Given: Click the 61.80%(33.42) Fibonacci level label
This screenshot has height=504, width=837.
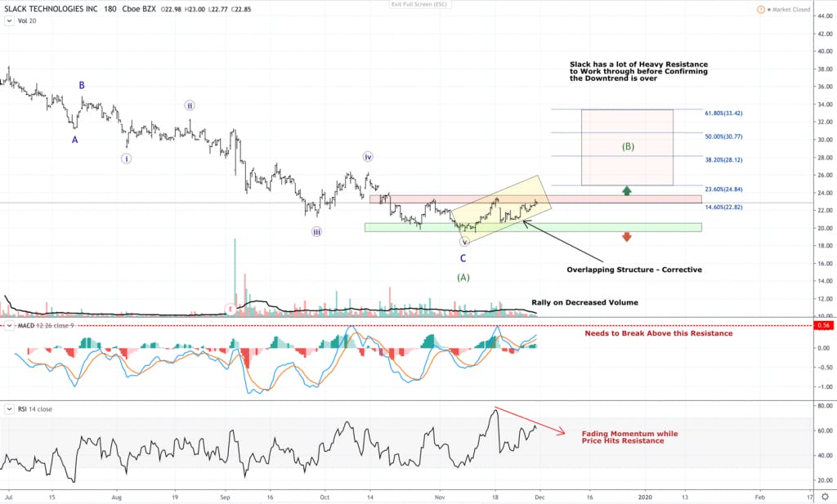Looking at the screenshot, I should tap(723, 113).
